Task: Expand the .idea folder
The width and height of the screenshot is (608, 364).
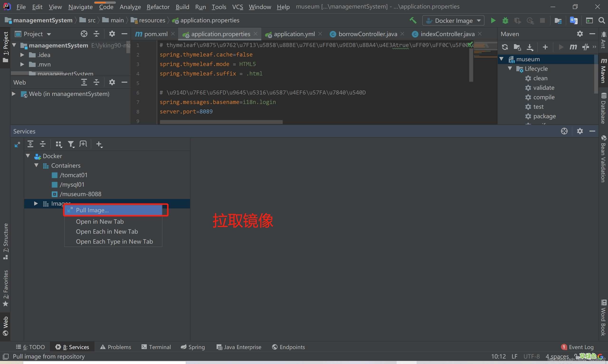Action: click(x=22, y=55)
